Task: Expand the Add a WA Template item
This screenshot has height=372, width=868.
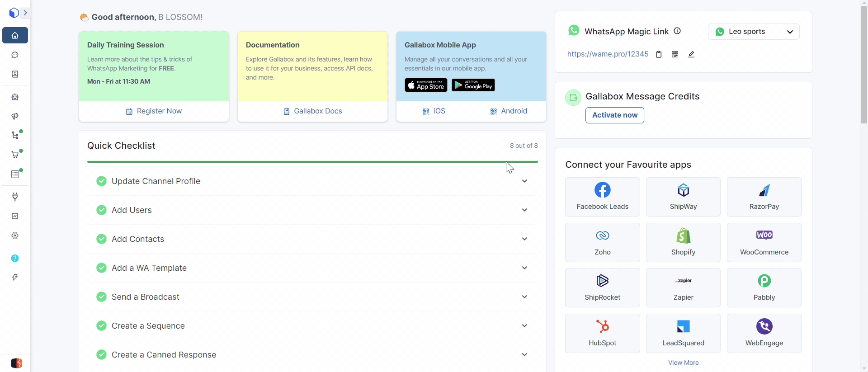Action: point(524,268)
